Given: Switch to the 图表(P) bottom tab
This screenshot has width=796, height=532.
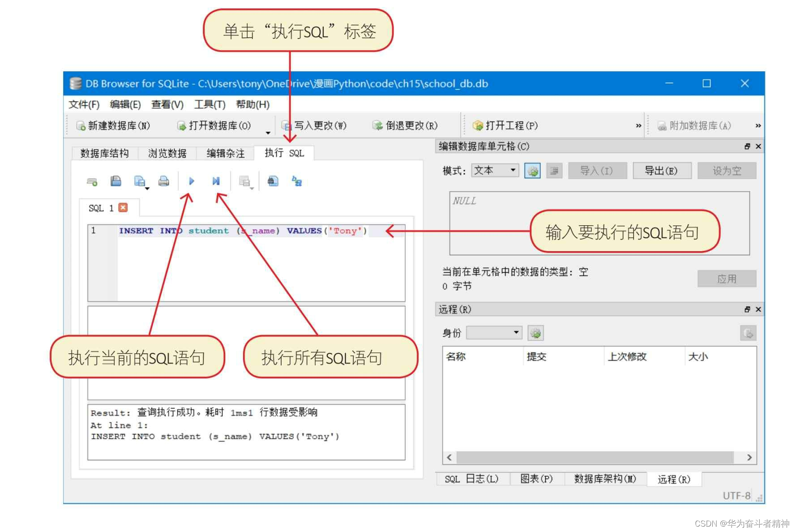Looking at the screenshot, I should point(536,479).
